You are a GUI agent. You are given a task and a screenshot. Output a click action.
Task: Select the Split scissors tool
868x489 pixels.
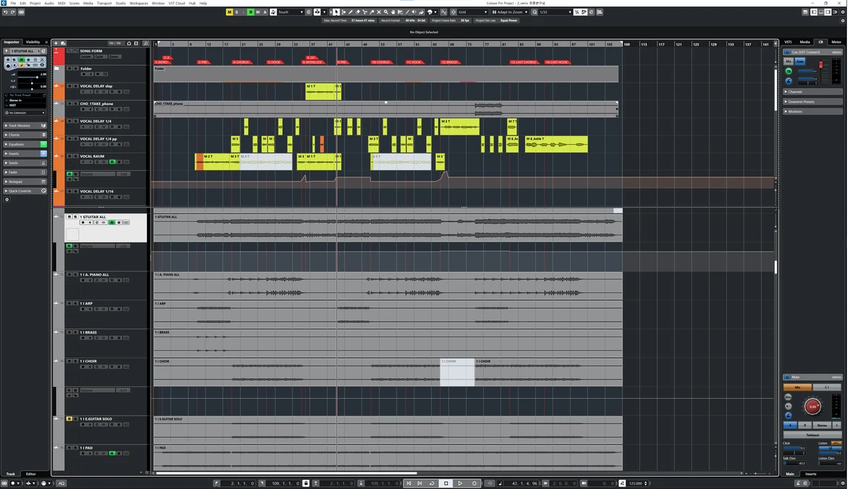[x=365, y=12]
